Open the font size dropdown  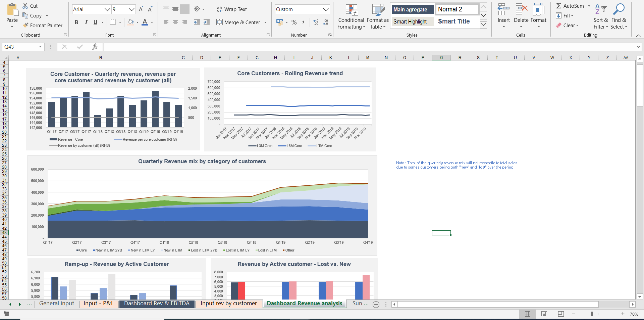(132, 9)
